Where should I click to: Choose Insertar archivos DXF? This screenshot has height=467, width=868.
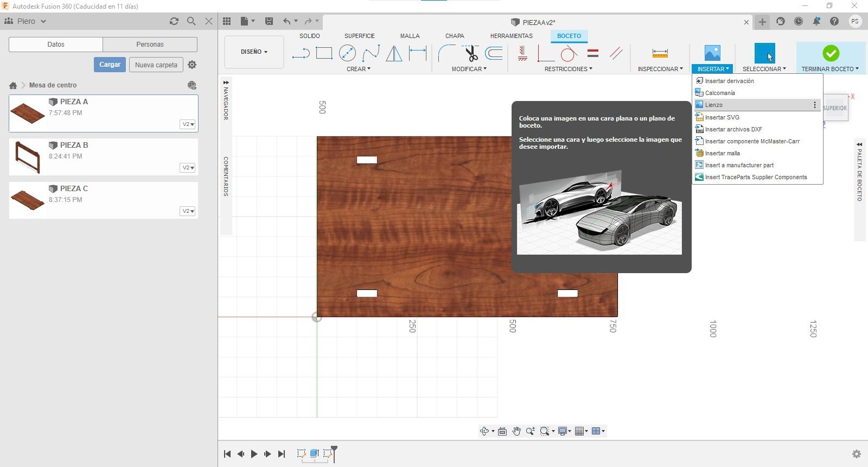[757, 129]
